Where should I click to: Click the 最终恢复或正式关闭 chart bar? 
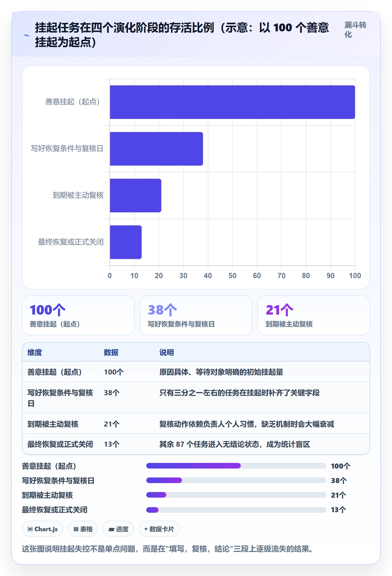coord(126,242)
